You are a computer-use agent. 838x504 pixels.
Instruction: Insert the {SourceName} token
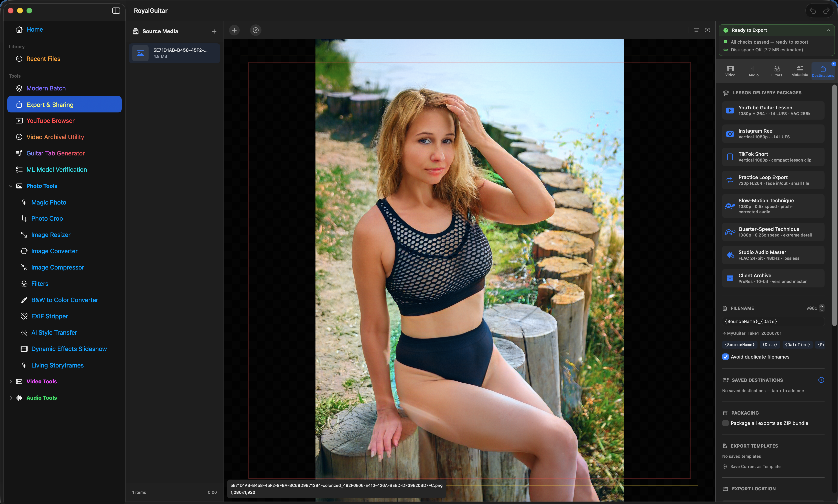pos(740,345)
